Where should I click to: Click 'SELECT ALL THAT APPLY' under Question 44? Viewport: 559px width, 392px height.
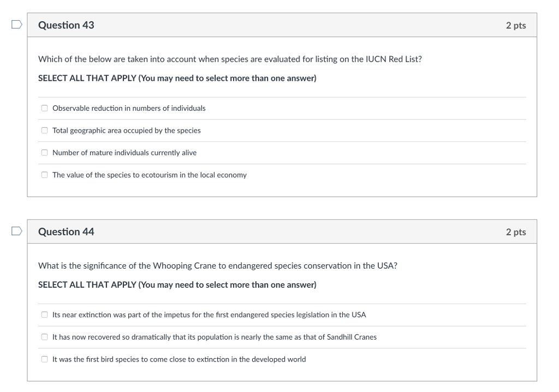[x=177, y=284]
